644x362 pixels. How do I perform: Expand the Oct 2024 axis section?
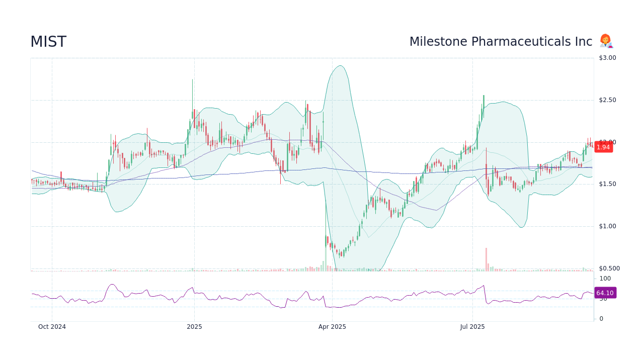[x=52, y=326]
